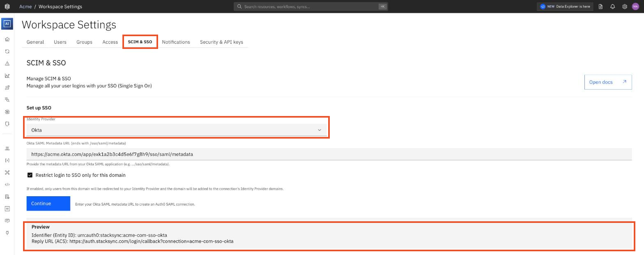644x255 pixels.
Task: Open the target monitoring icon in sidebar
Action: 7,112
